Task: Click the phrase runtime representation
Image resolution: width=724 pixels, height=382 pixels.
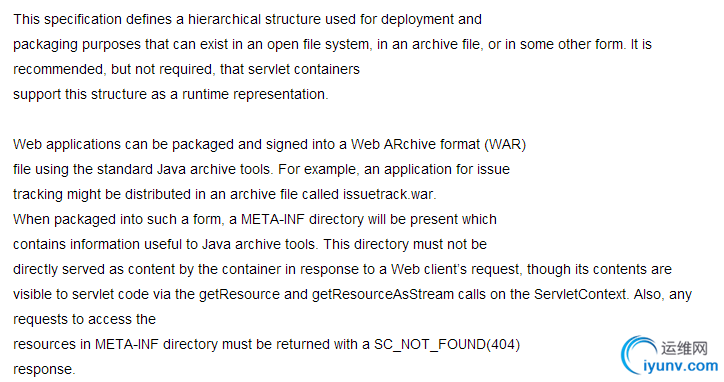Action: pos(253,94)
